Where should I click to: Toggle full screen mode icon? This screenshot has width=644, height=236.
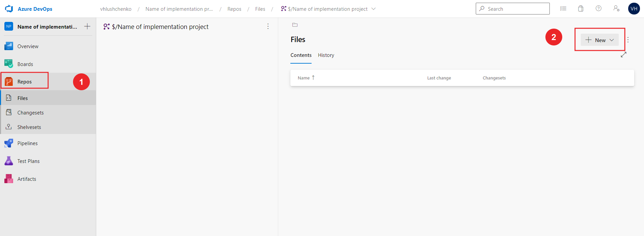(x=623, y=55)
